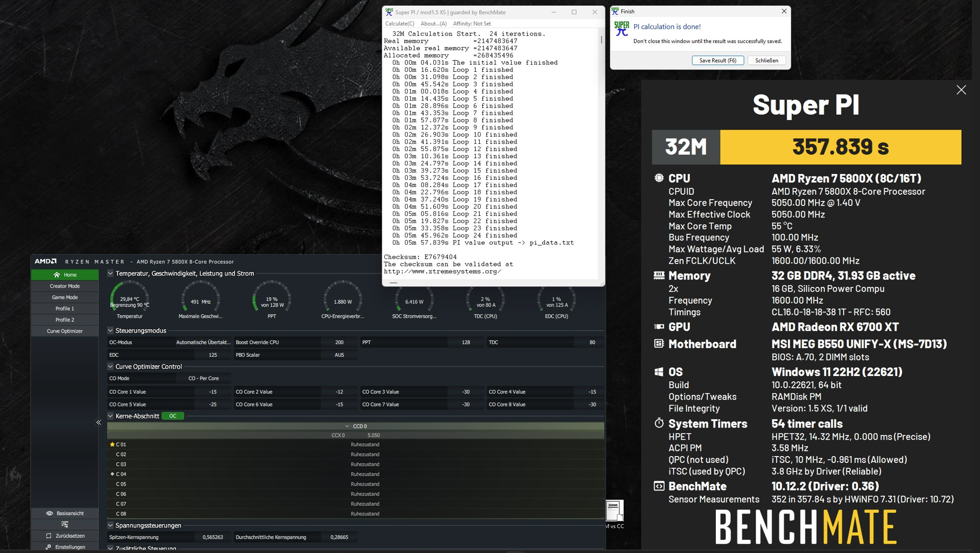Click the Schließen button in Finish dialog

pos(766,60)
